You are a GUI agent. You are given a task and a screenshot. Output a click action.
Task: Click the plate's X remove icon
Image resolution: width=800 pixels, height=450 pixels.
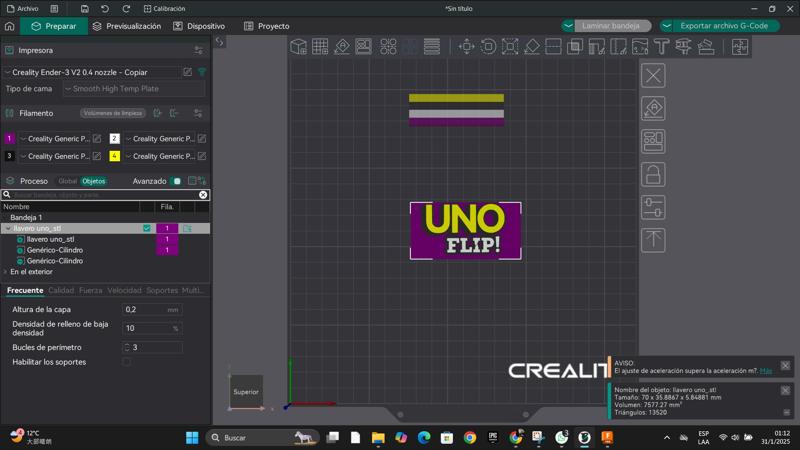pos(653,76)
